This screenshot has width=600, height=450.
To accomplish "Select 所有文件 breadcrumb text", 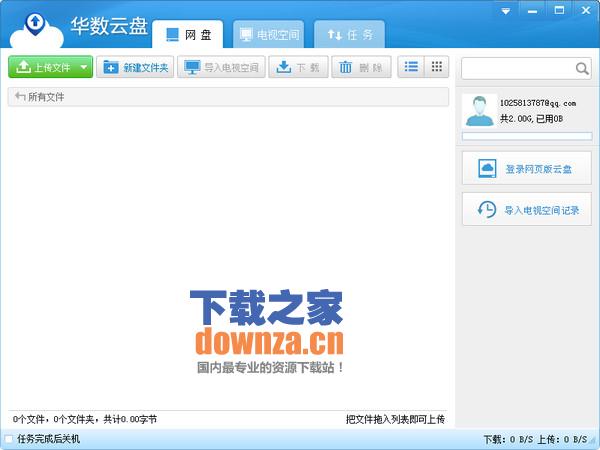I will click(46, 97).
